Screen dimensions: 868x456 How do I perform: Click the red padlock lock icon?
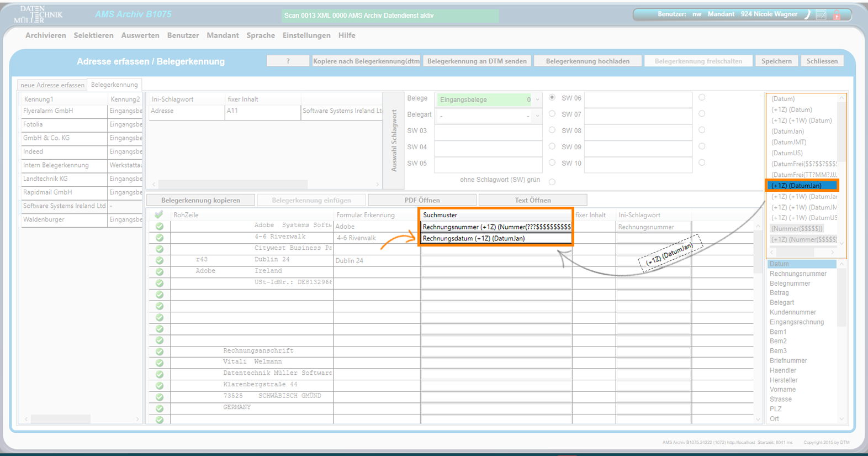(x=837, y=15)
